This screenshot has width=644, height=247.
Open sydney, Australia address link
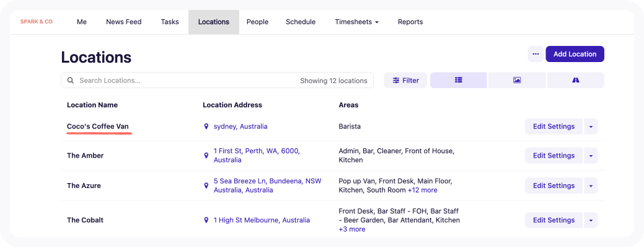240,127
